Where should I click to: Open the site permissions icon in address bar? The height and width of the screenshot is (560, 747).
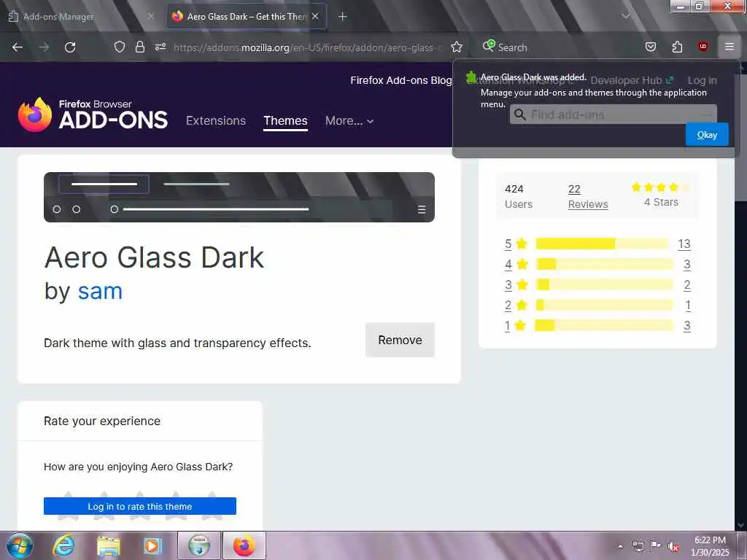pyautogui.click(x=160, y=47)
